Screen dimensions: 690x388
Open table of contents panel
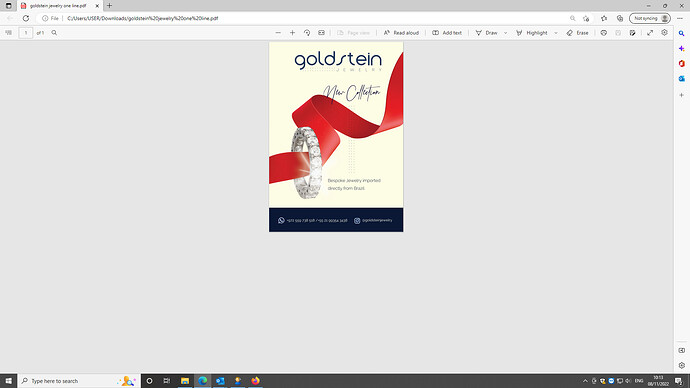coord(8,33)
